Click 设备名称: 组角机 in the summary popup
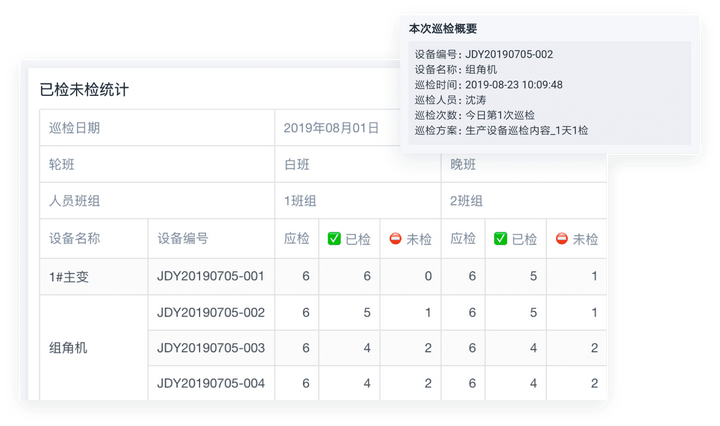This screenshot has height=426, width=720. click(x=456, y=69)
